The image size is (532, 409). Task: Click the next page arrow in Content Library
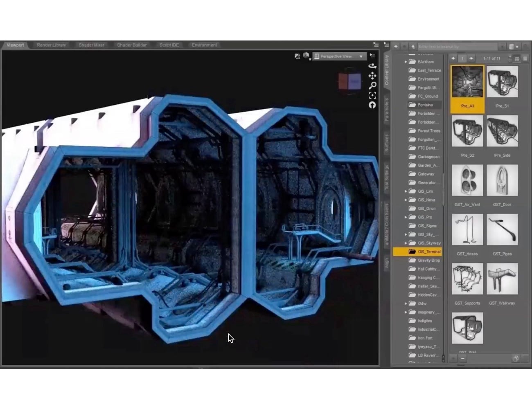(471, 58)
